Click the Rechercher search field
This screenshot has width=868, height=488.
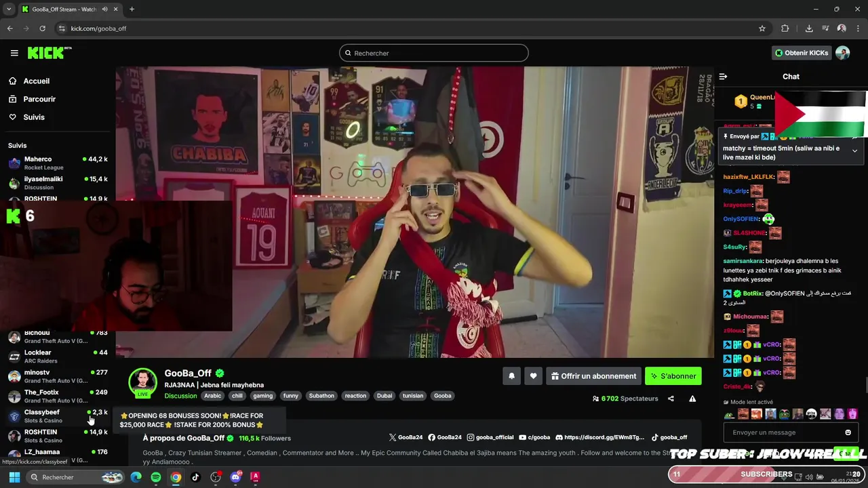point(434,53)
